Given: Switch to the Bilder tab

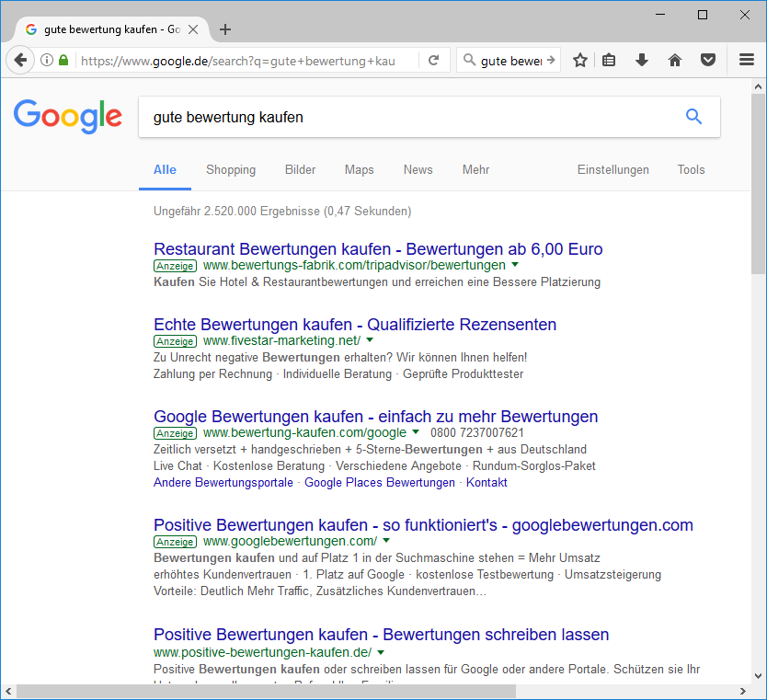Looking at the screenshot, I should point(300,170).
